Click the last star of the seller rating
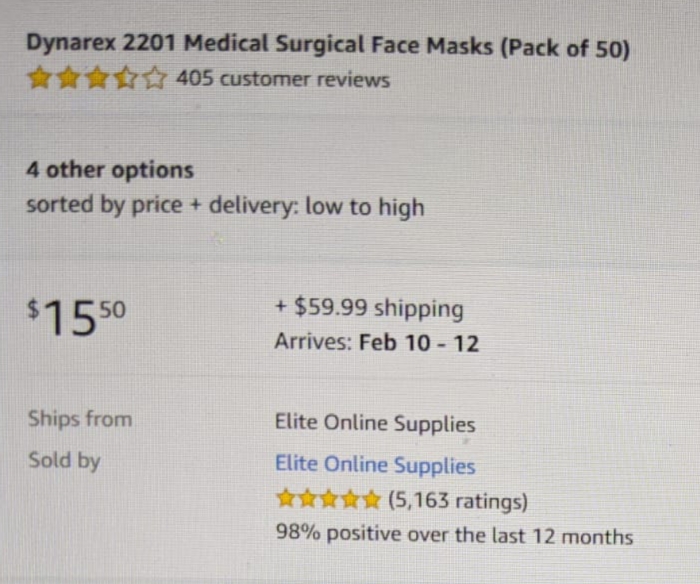This screenshot has height=584, width=700. click(371, 498)
